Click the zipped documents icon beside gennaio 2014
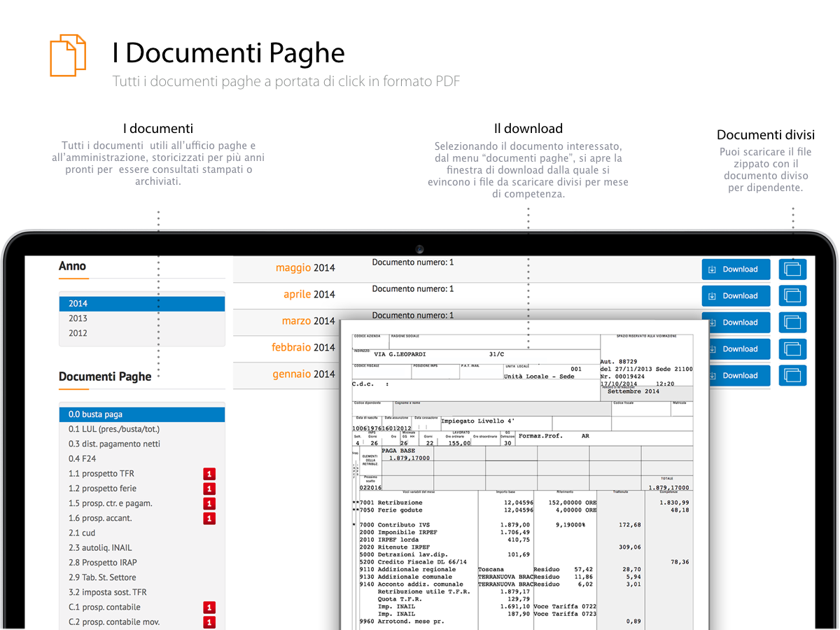The width and height of the screenshot is (840, 630). pyautogui.click(x=792, y=375)
